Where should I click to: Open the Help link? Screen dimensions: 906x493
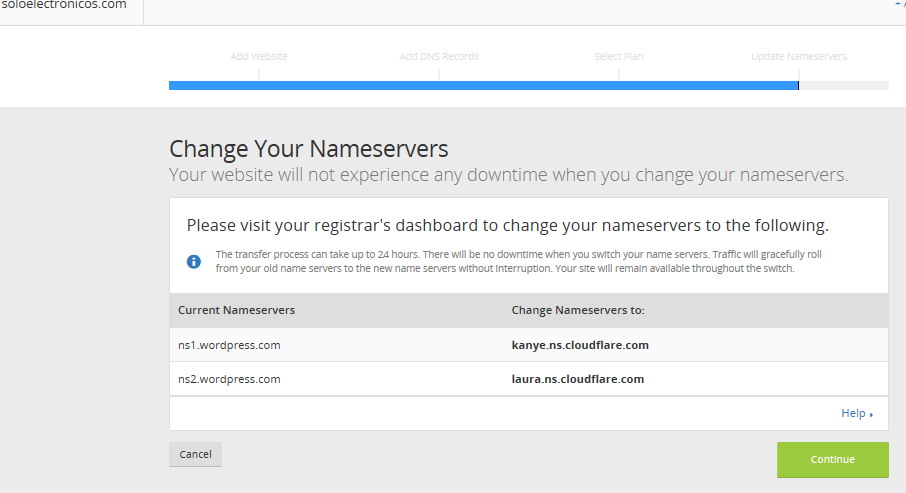(853, 413)
